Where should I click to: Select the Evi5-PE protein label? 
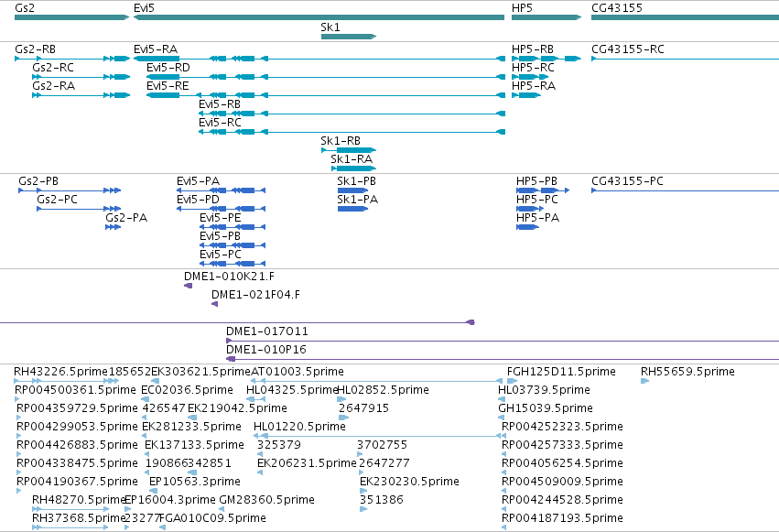click(x=220, y=218)
